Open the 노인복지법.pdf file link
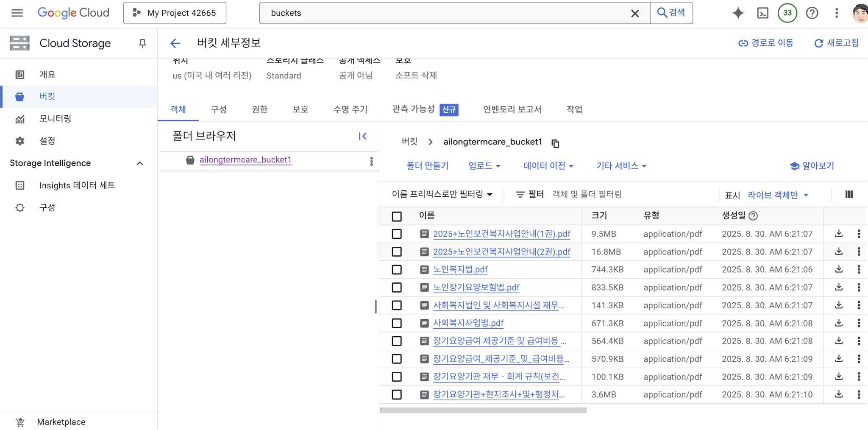This screenshot has width=868, height=430. [460, 270]
